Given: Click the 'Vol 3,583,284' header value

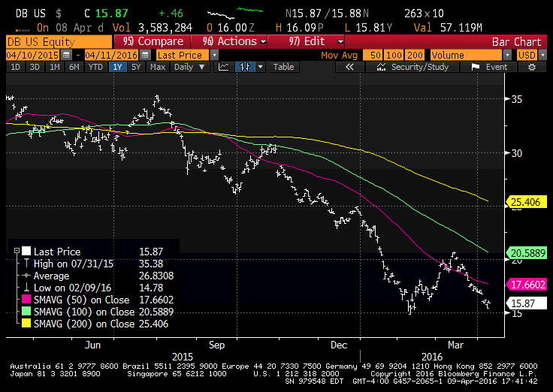Looking at the screenshot, I should coord(153,28).
